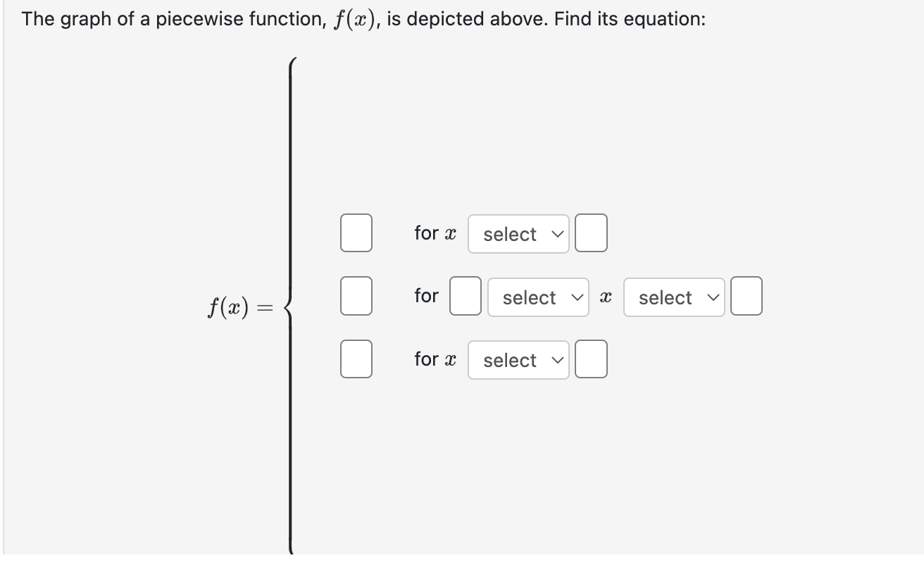Click the 'x' variable between the middle dropdowns
This screenshot has height=565, width=924.
(x=606, y=297)
